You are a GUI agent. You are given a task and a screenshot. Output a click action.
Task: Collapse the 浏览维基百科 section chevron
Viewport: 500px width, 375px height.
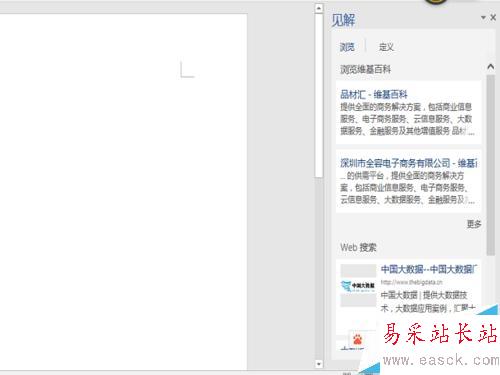tap(491, 67)
